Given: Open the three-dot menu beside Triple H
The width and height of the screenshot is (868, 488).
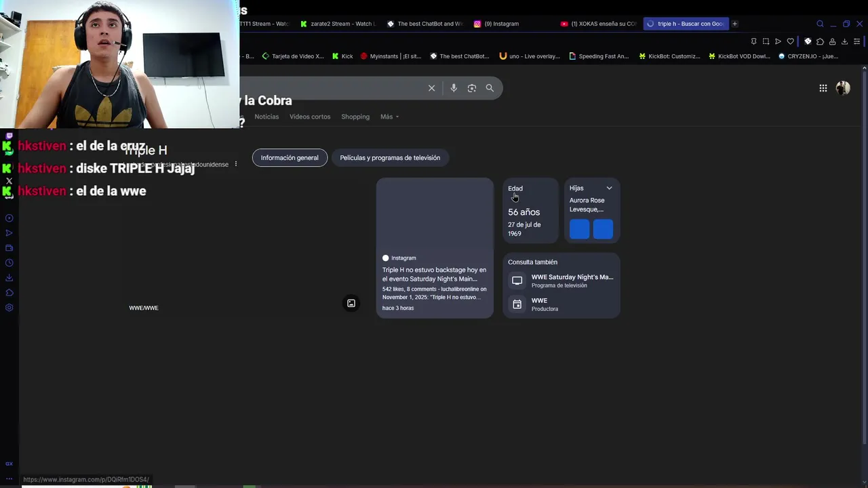Looking at the screenshot, I should click(236, 164).
